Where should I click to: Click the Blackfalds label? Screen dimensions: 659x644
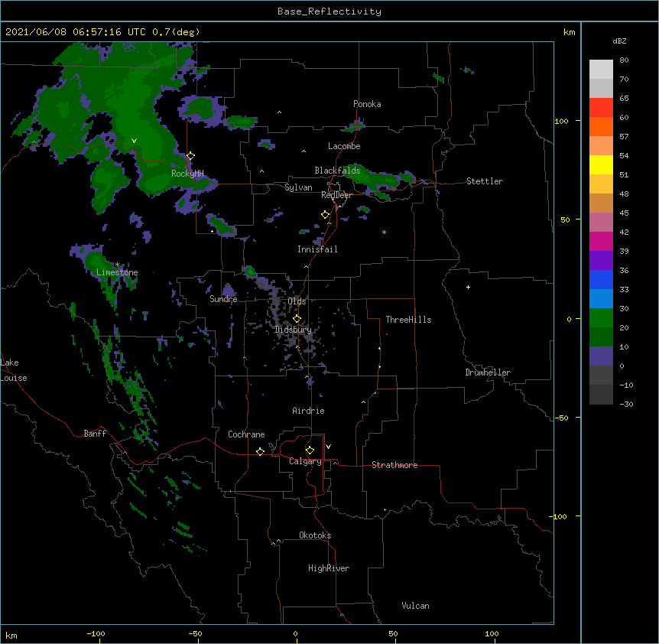[337, 171]
